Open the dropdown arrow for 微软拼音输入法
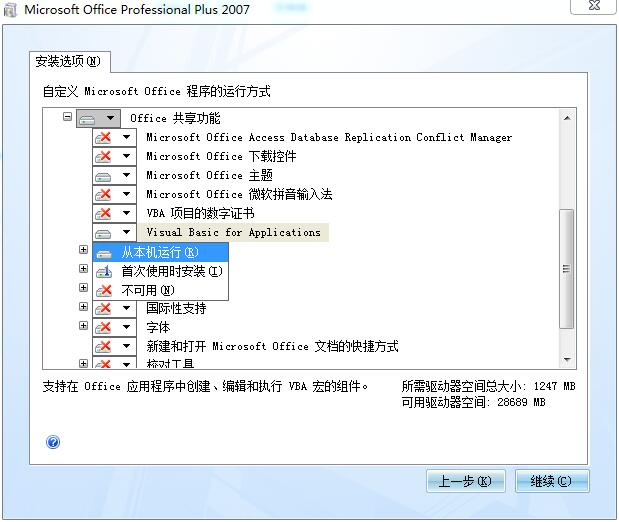The image size is (619, 522). 126,194
